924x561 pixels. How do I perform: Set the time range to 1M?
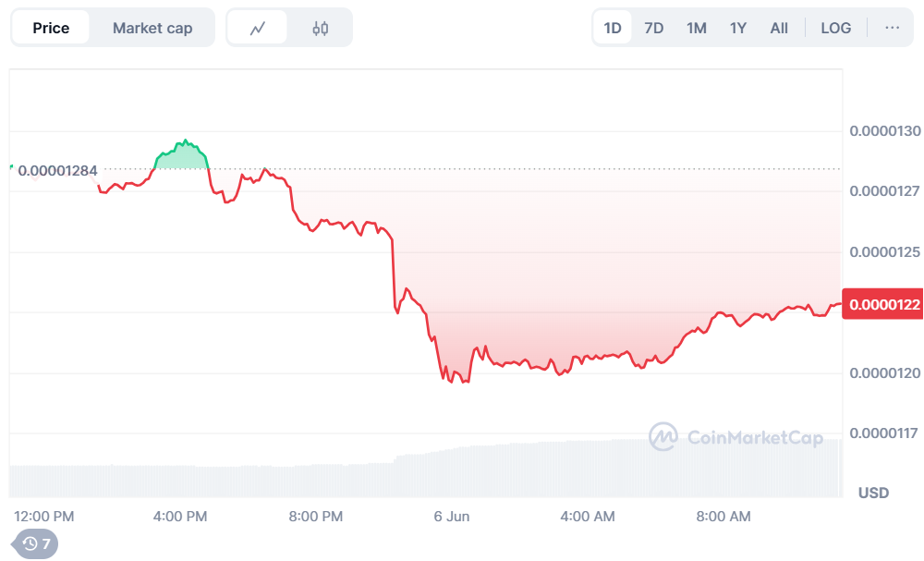click(696, 28)
